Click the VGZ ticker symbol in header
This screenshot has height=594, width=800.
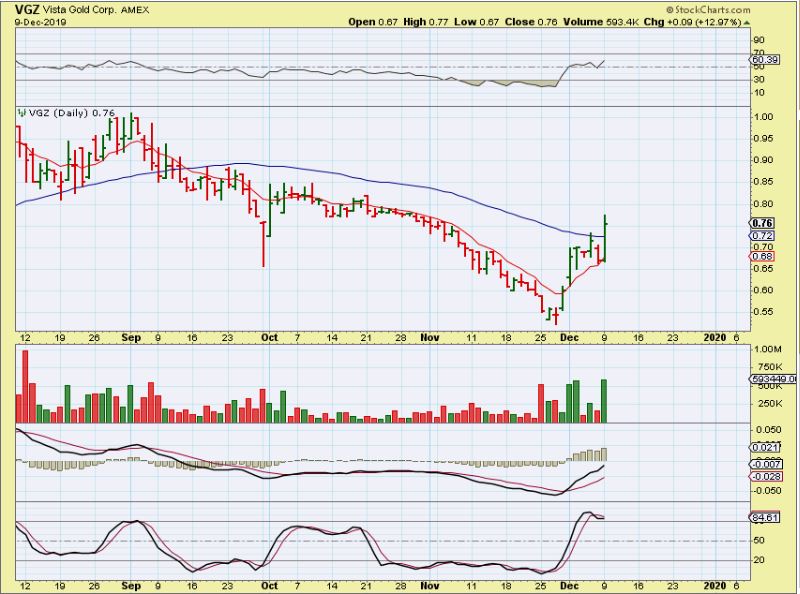click(16, 8)
